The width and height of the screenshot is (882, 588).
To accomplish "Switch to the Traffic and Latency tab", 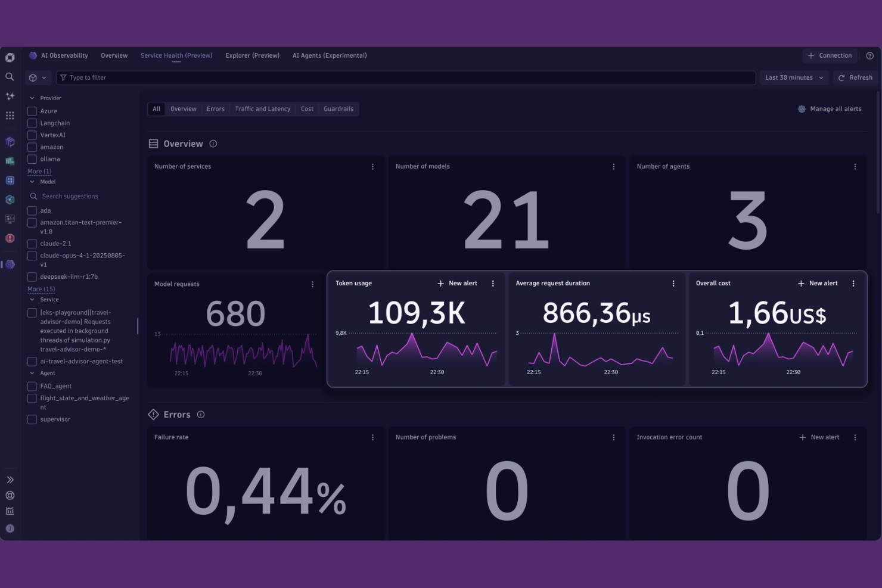I will click(262, 108).
